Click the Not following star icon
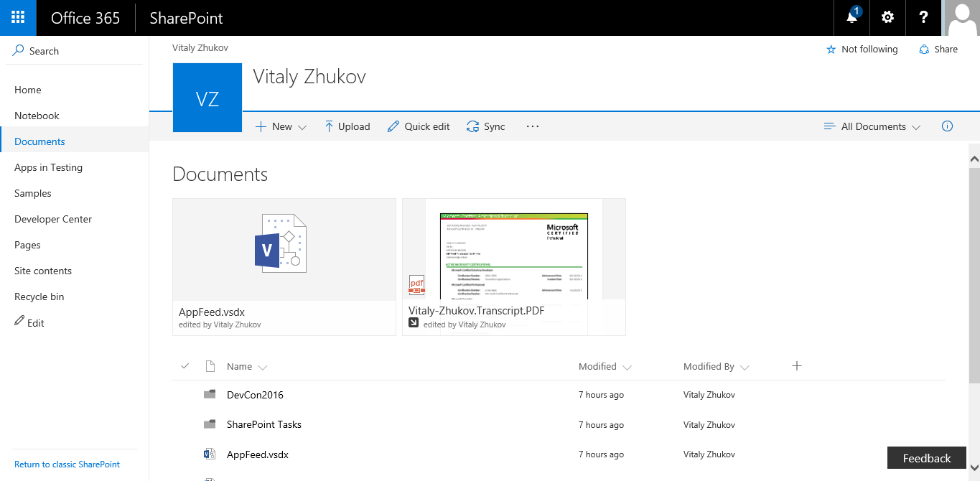The height and width of the screenshot is (481, 980). [831, 50]
